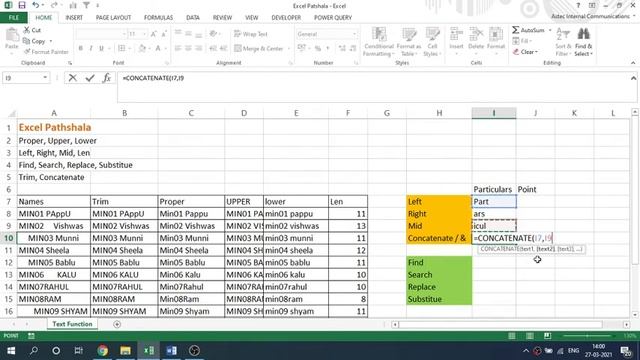Click the AutoSum sigma button
The height and width of the screenshot is (360, 640).
pos(528,30)
